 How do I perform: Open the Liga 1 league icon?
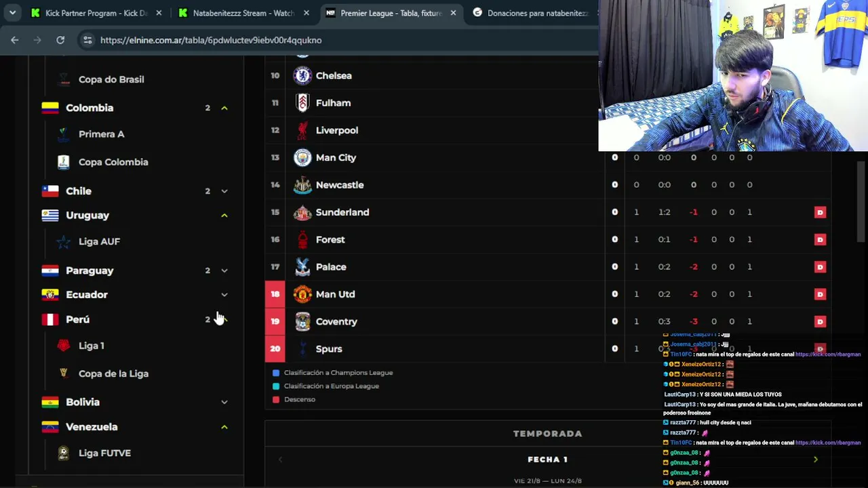coord(63,346)
